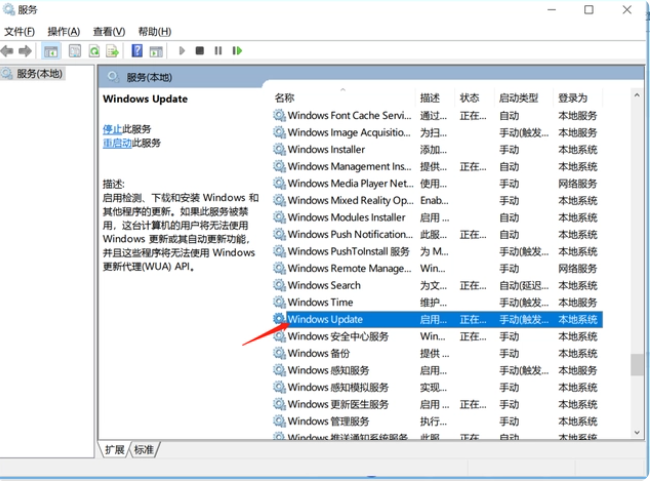Toggle the show/hide console tree icon
Screen dimensions: 651x481
51,51
